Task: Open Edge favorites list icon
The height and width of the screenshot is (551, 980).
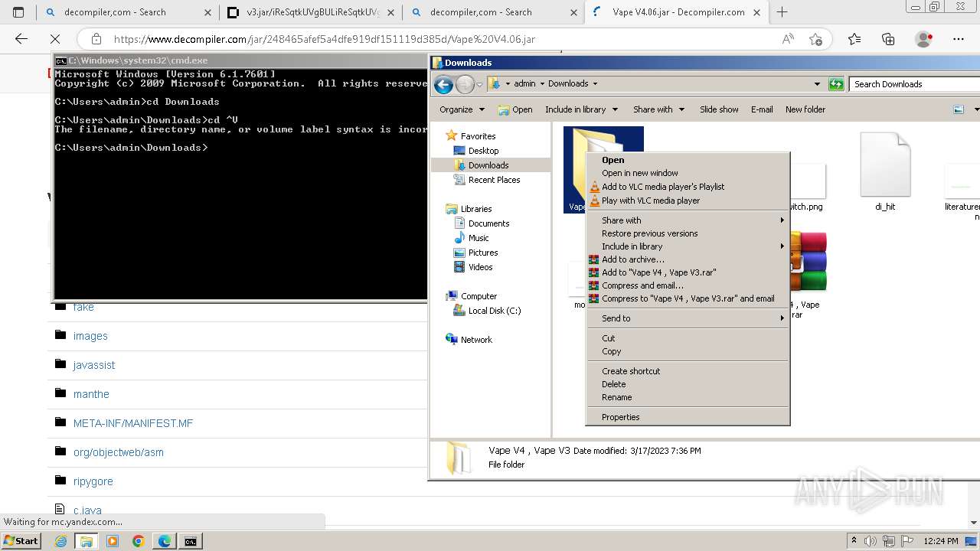Action: click(854, 39)
